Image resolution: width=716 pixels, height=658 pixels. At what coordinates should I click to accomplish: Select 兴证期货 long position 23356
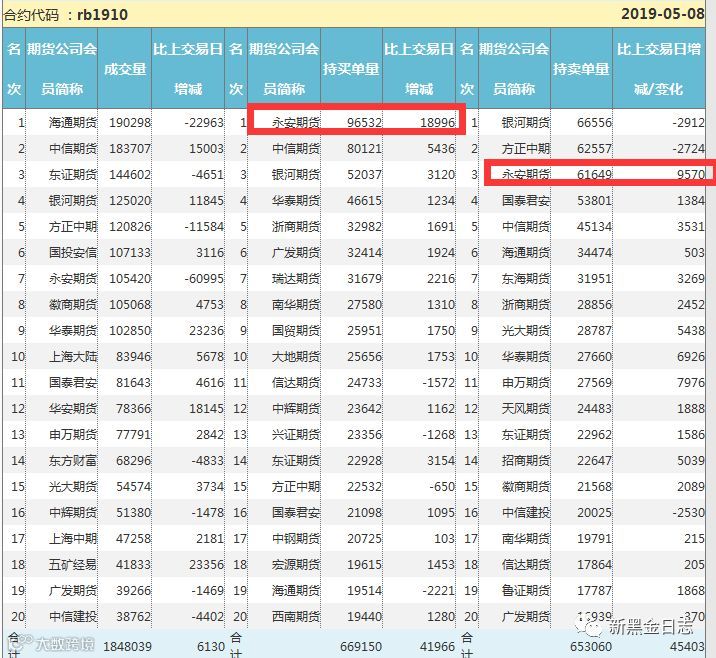tap(364, 434)
